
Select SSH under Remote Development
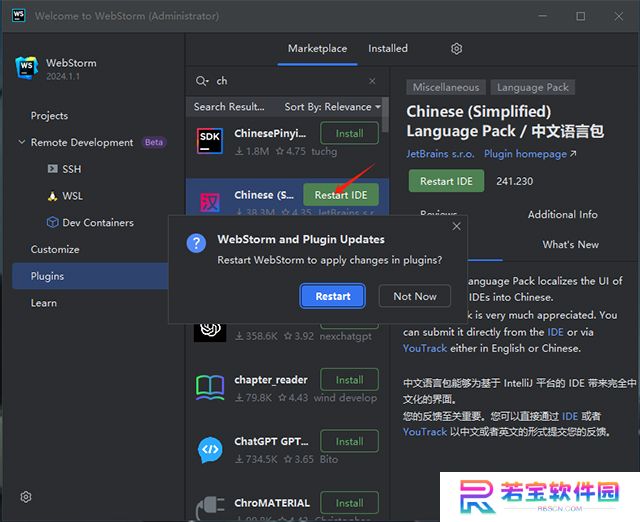(x=71, y=169)
